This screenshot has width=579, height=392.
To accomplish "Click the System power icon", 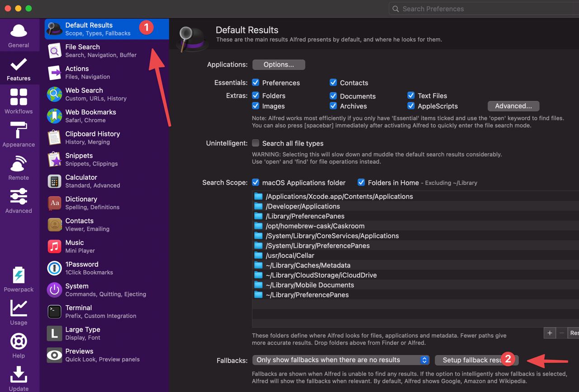I will (x=55, y=289).
